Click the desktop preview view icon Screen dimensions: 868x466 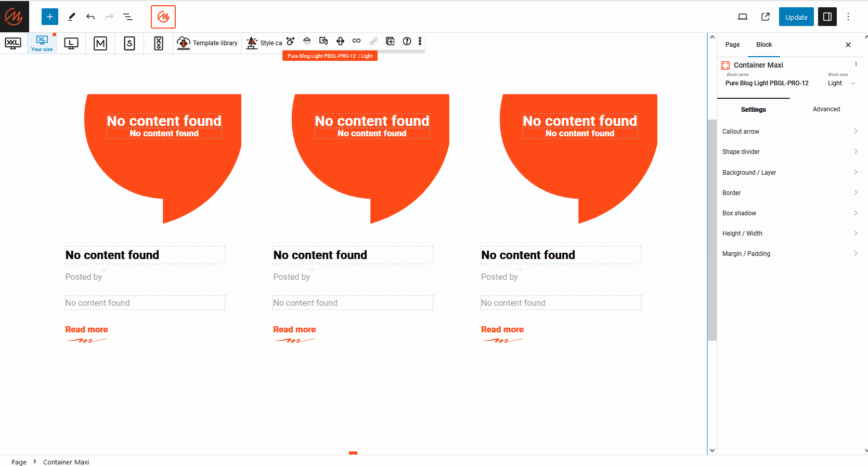(x=743, y=17)
